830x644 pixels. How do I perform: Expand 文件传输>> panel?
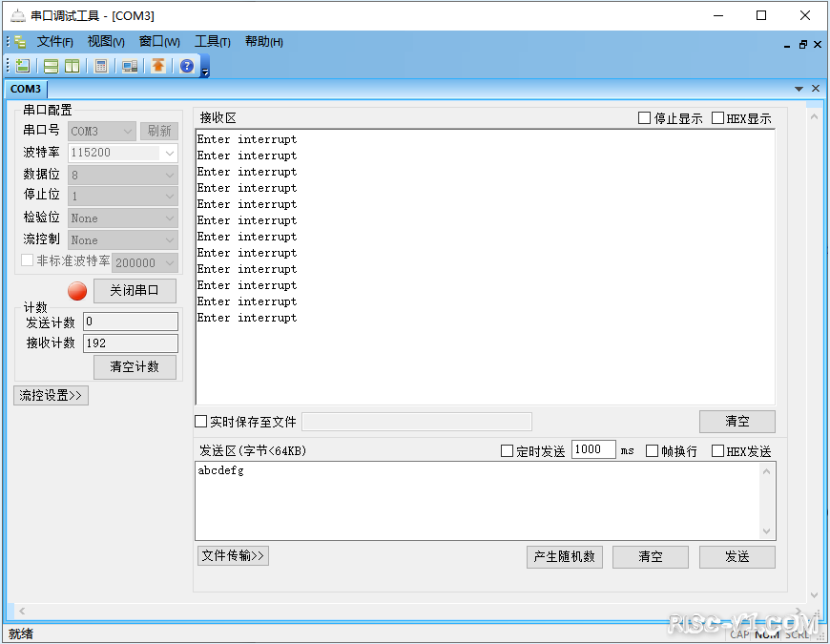233,555
